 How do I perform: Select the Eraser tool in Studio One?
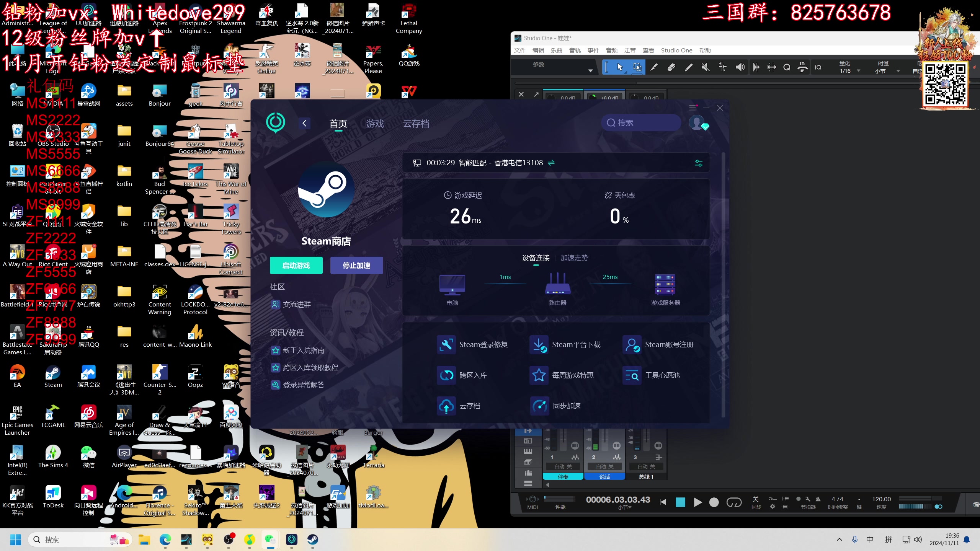tap(671, 67)
